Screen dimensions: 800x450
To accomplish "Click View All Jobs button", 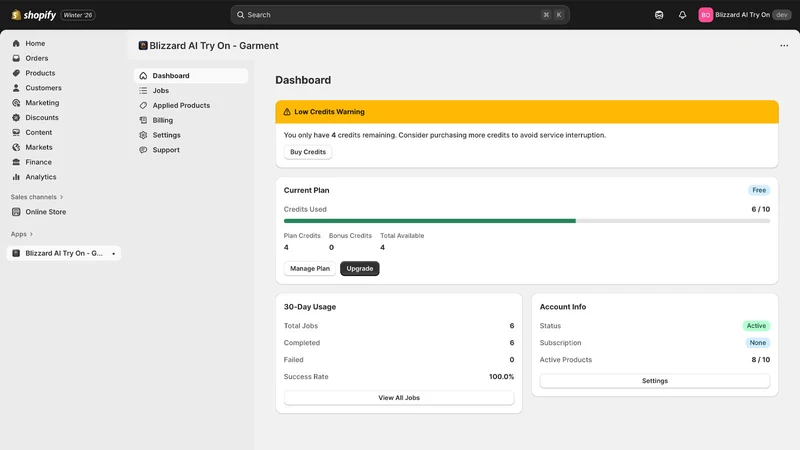I will point(399,397).
